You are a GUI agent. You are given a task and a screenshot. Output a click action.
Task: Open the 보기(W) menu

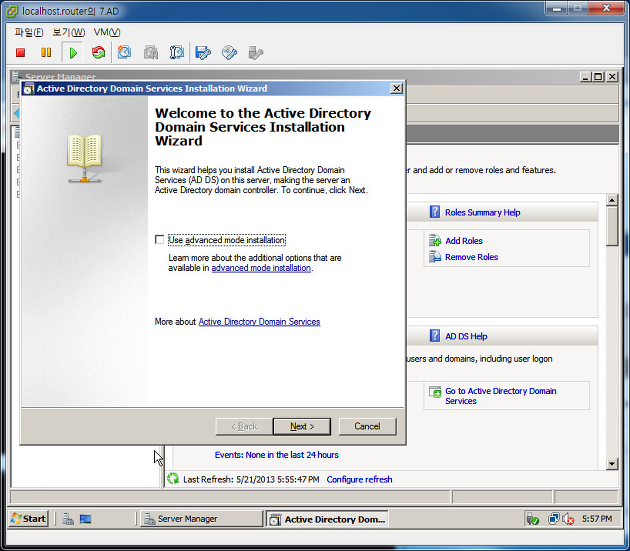click(x=69, y=32)
